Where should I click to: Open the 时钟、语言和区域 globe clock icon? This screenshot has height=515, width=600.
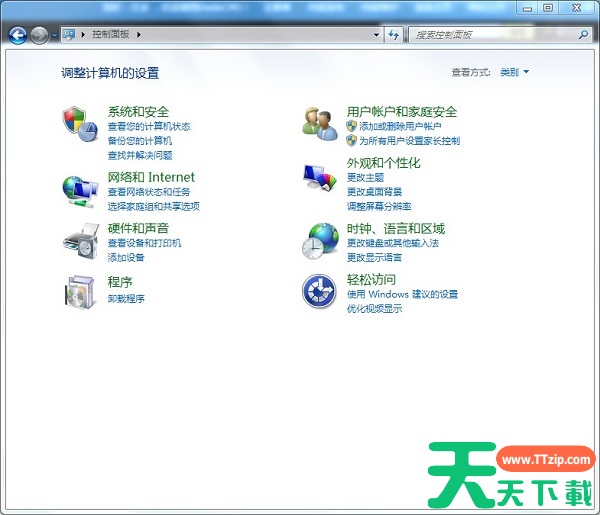[320, 241]
